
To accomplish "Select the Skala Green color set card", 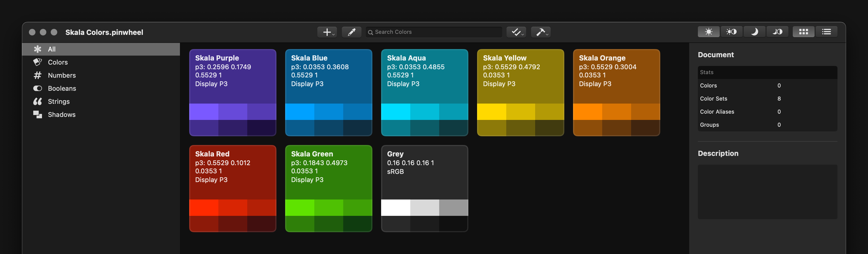I will (328, 189).
